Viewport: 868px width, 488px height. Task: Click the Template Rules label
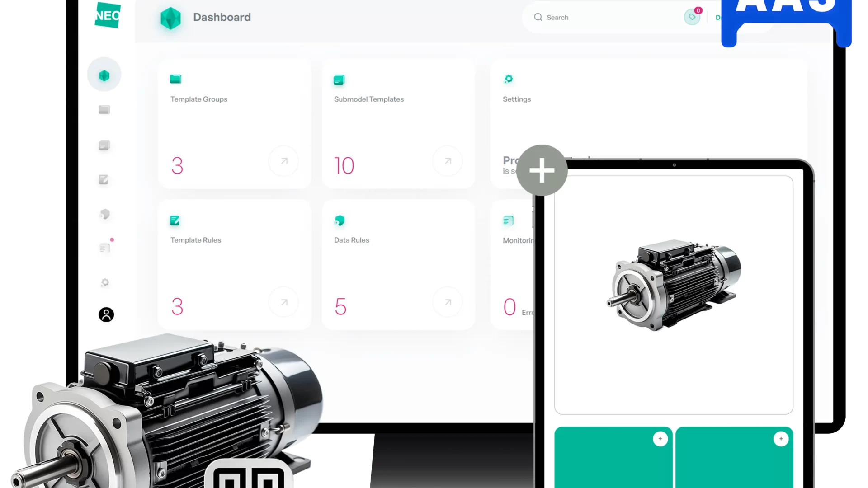click(x=196, y=240)
